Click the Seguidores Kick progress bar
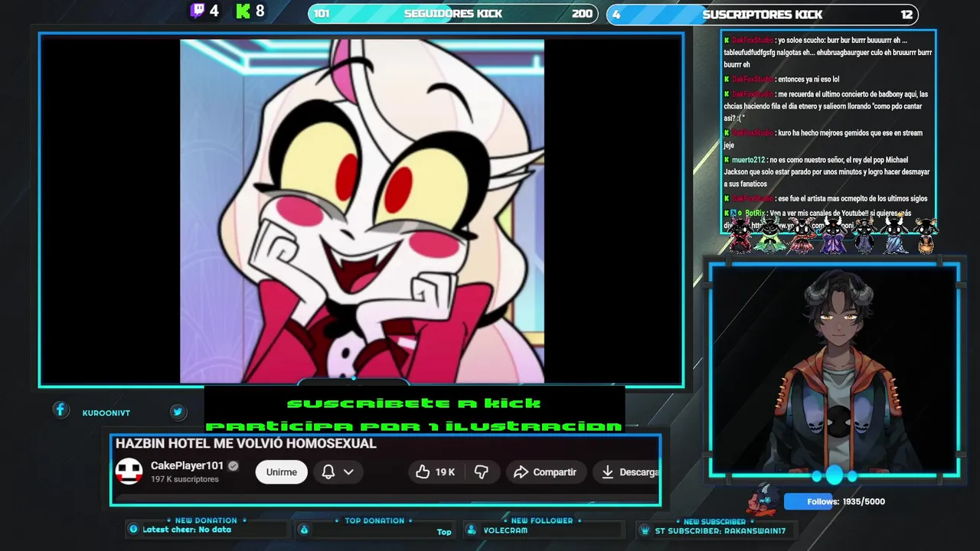Screen dimensions: 980x551 453,14
